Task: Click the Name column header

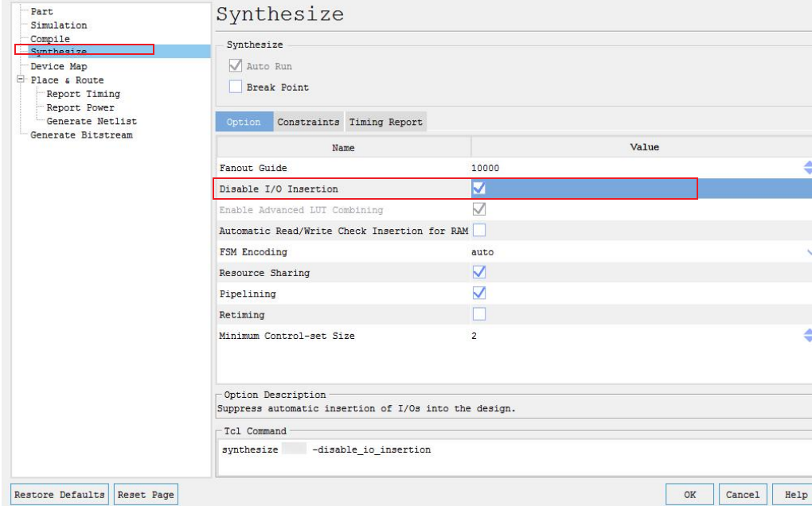Action: click(x=343, y=147)
